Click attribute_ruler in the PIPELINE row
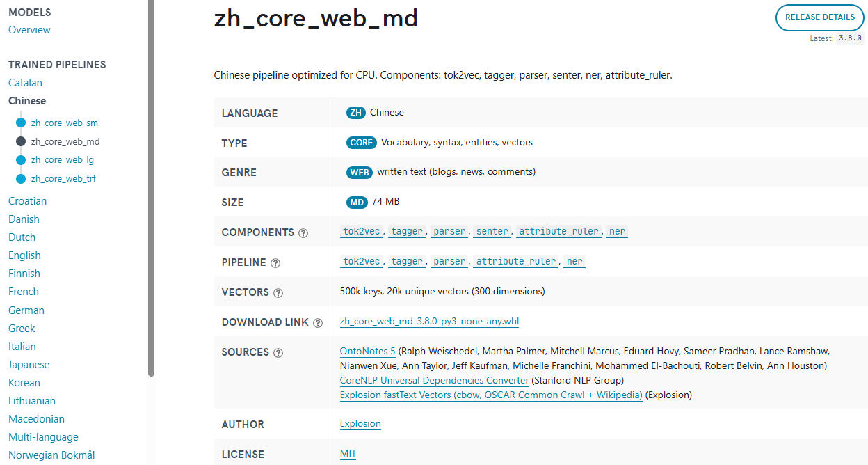This screenshot has width=868, height=465. point(516,262)
